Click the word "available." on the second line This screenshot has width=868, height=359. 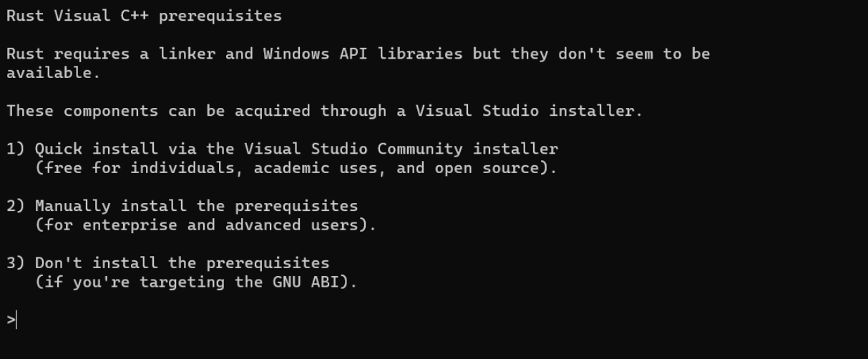coord(54,73)
